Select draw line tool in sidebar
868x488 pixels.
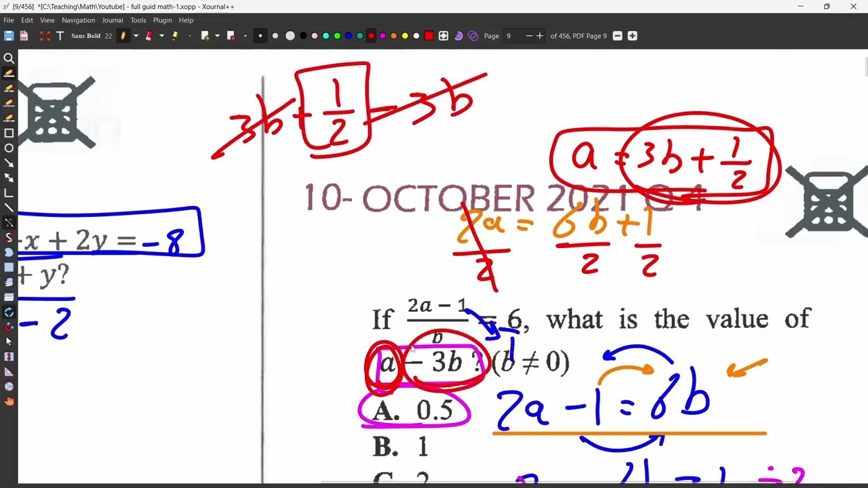[9, 207]
